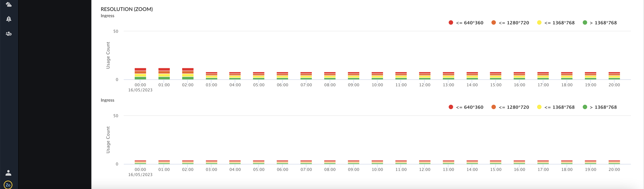Image resolution: width=644 pixels, height=189 pixels.
Task: Toggle <= 1280*720 legend in upper Ingress chart
Action: coord(510,23)
